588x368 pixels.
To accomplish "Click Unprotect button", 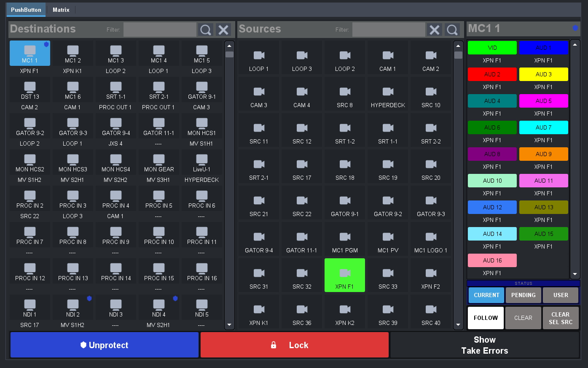I will [105, 345].
